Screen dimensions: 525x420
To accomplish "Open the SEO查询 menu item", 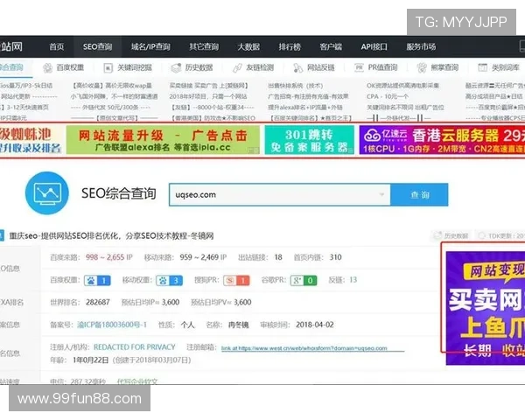I will point(97,47).
